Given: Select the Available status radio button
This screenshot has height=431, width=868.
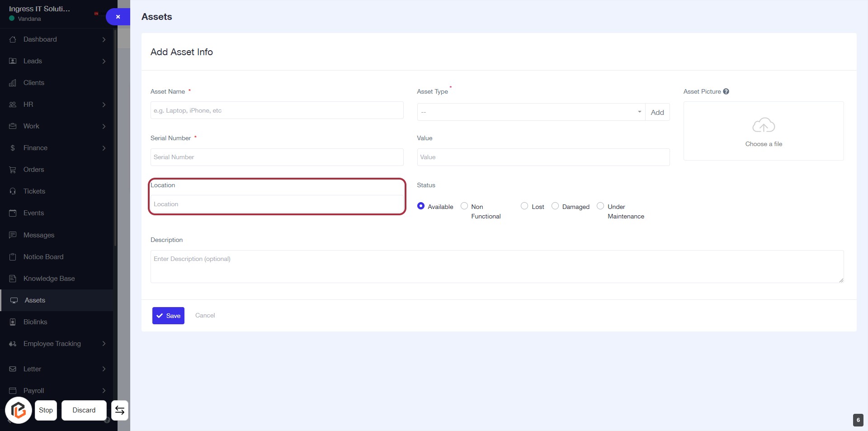Looking at the screenshot, I should (x=421, y=206).
